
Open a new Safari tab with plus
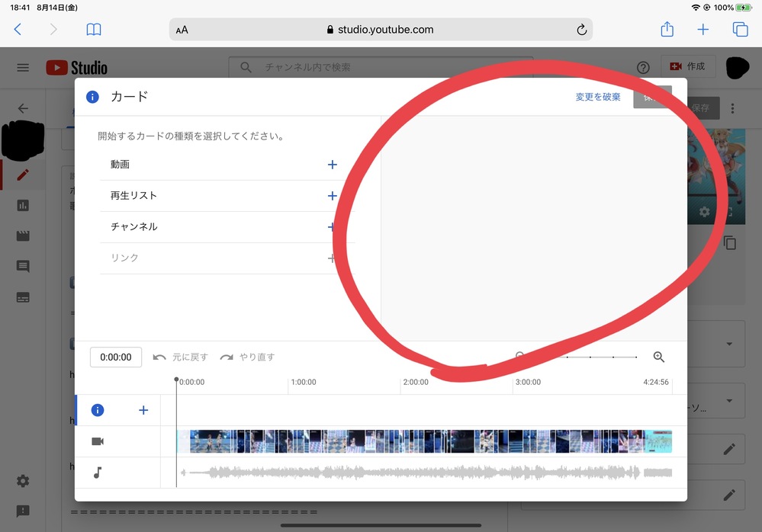click(703, 30)
